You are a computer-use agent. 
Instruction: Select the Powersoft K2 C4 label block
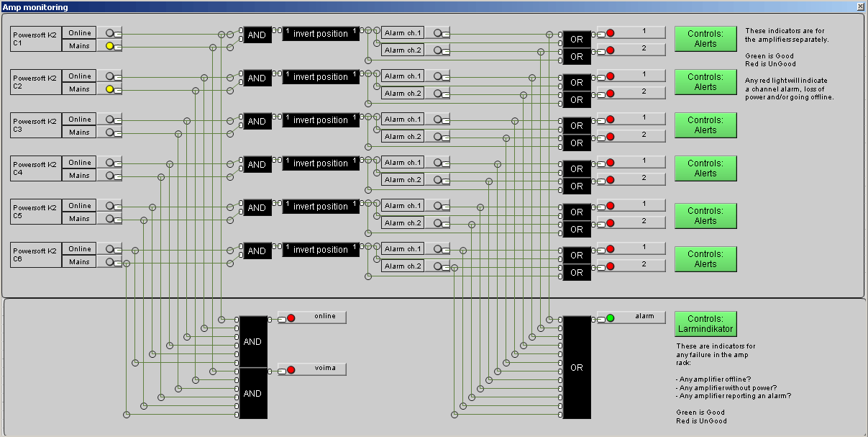pyautogui.click(x=35, y=169)
